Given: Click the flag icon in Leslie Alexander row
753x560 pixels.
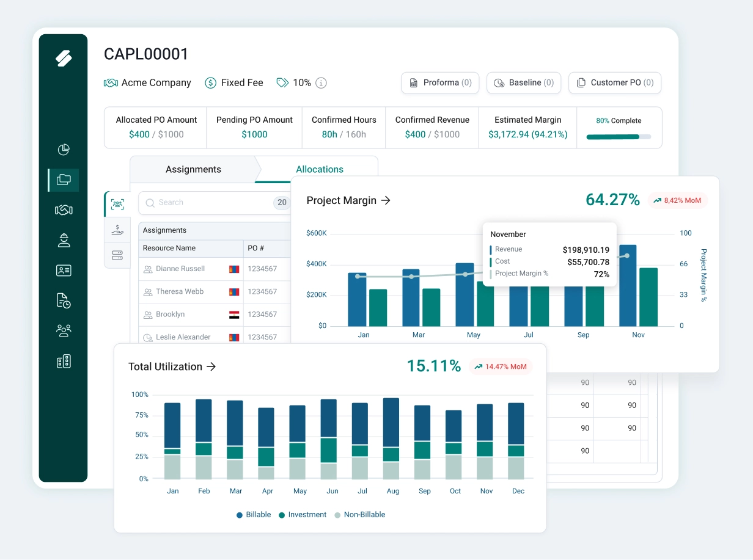Looking at the screenshot, I should [x=233, y=337].
